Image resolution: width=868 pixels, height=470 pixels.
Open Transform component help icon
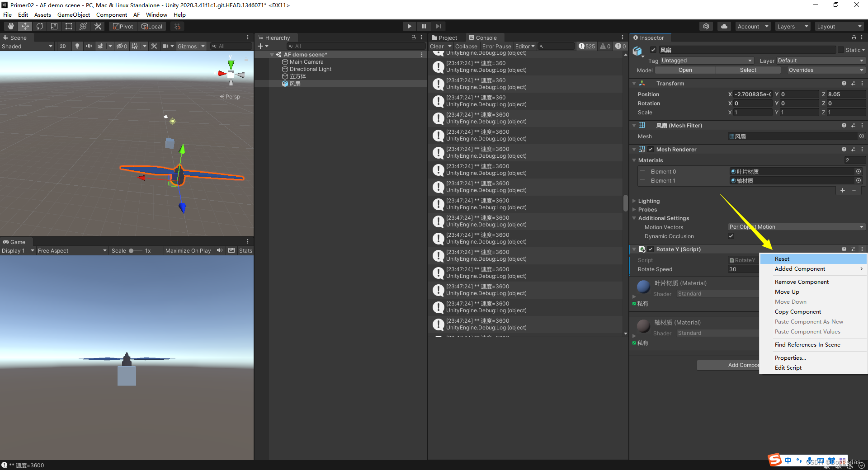coord(844,83)
